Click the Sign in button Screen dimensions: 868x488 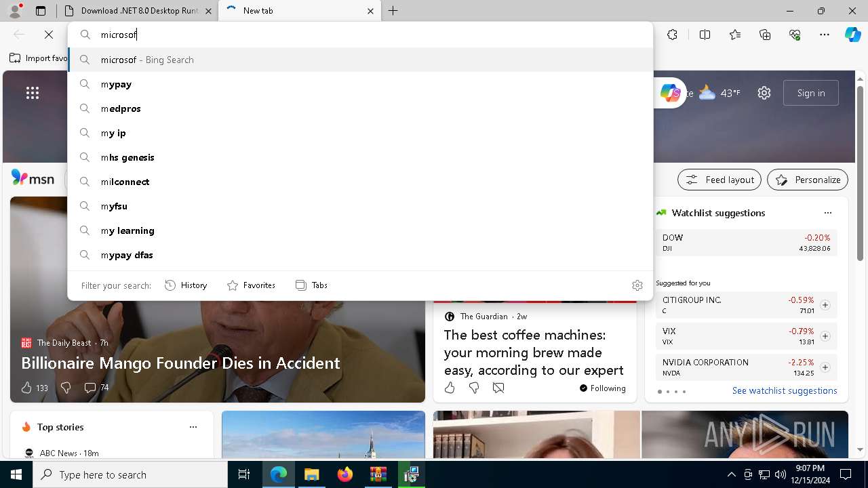tap(811, 93)
